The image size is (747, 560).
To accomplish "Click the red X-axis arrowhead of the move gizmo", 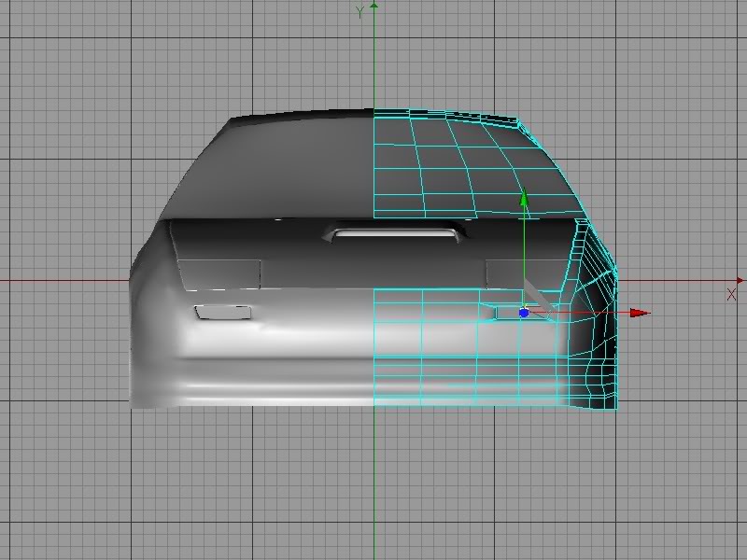I will coord(640,313).
